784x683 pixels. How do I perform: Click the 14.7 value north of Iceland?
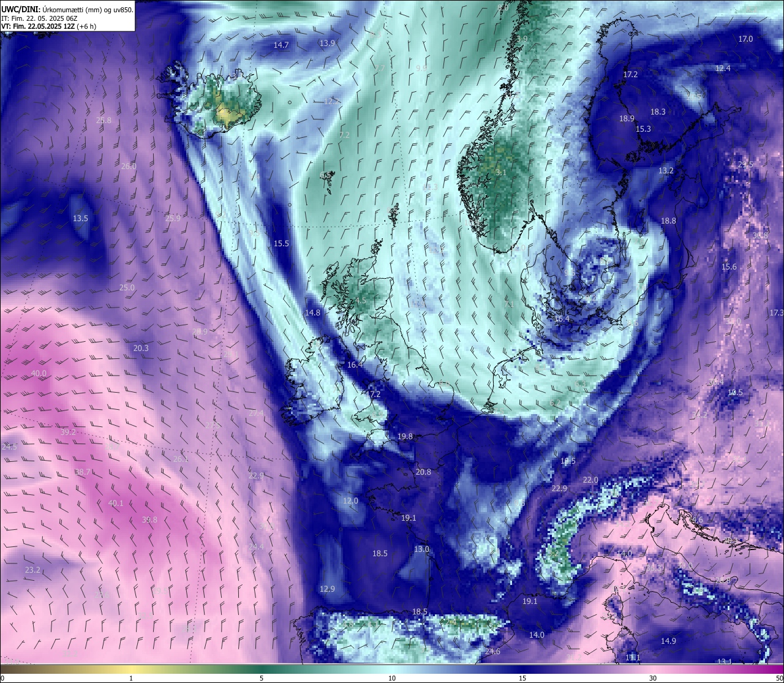point(281,45)
